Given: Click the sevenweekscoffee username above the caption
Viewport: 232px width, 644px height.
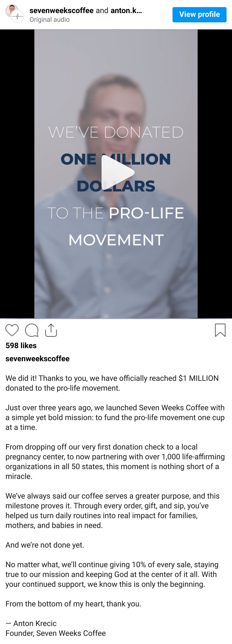Looking at the screenshot, I should [x=38, y=359].
